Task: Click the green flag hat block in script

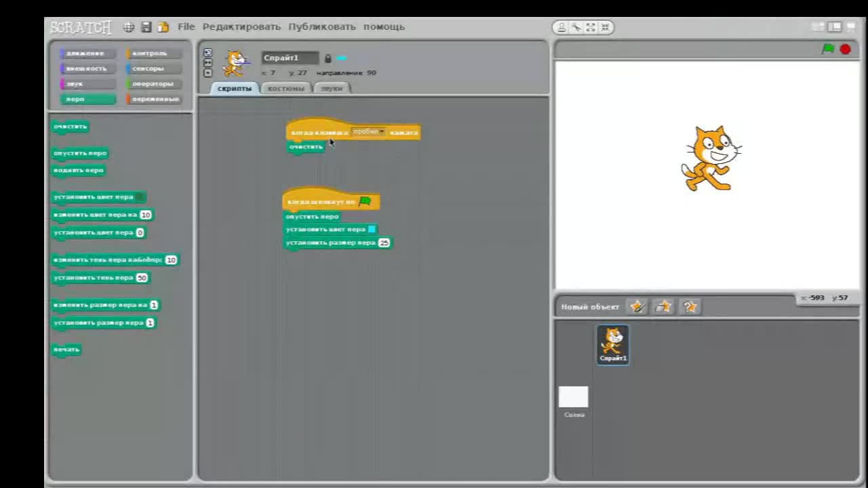Action: (331, 201)
